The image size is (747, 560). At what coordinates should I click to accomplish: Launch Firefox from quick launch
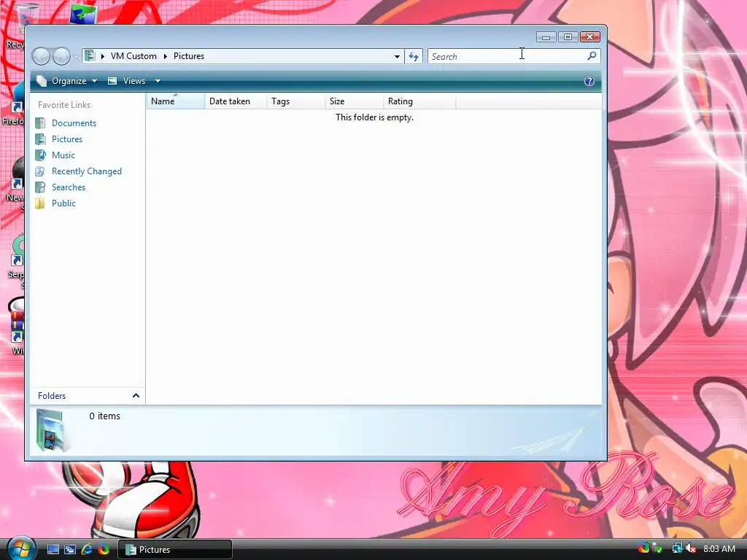point(104,550)
